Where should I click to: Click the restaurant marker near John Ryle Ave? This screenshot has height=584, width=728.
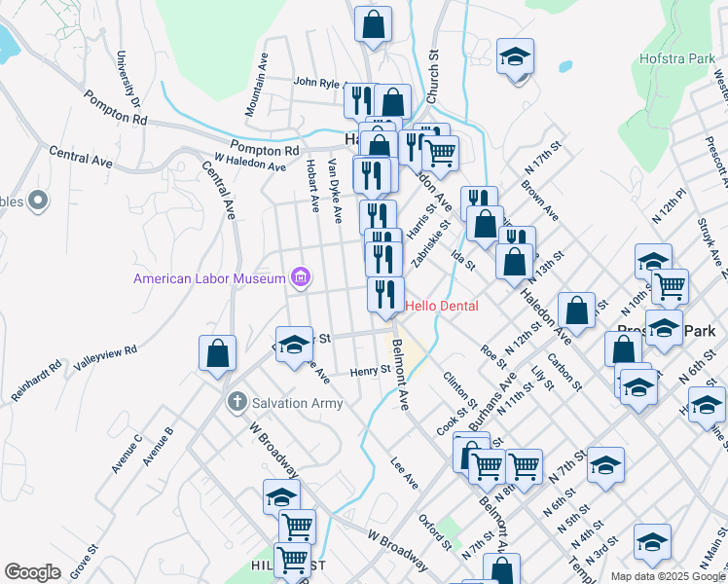[360, 100]
